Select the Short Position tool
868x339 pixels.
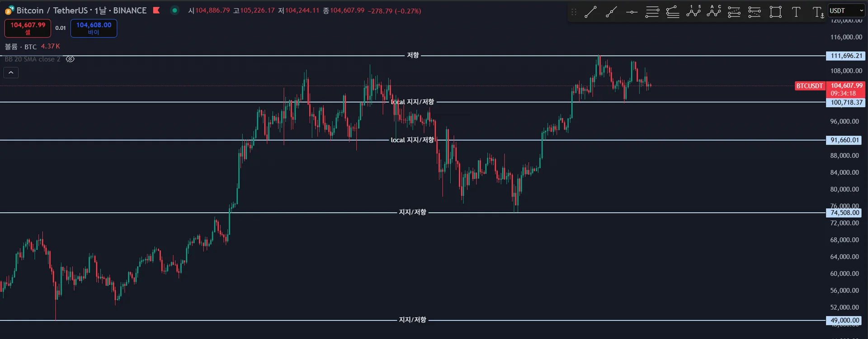point(755,12)
